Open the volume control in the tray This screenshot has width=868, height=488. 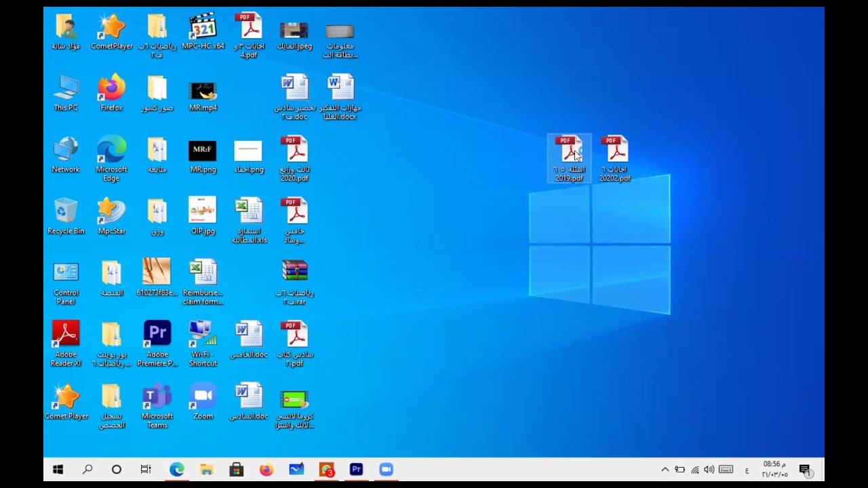pos(709,470)
